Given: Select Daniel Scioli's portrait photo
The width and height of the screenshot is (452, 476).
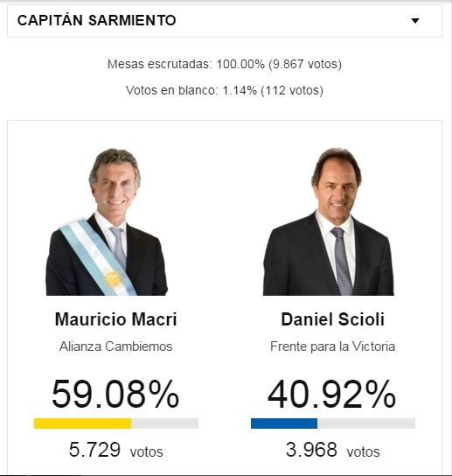Looking at the screenshot, I should pyautogui.click(x=329, y=221).
